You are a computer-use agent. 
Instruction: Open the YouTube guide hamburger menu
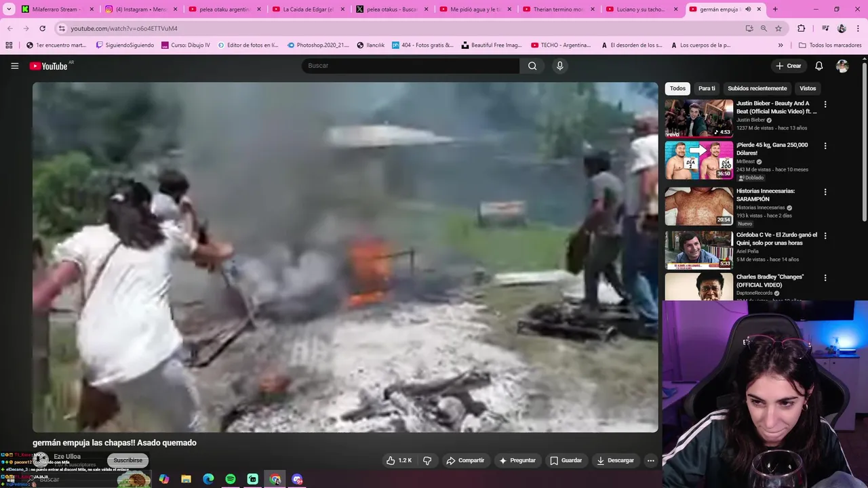[x=15, y=66]
